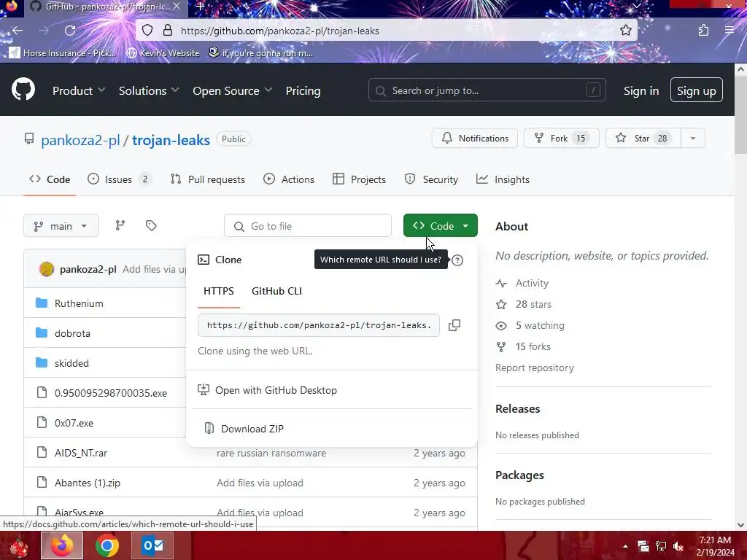Screen dimensions: 747x560
Task: Click the Notifications button
Action: pos(474,138)
